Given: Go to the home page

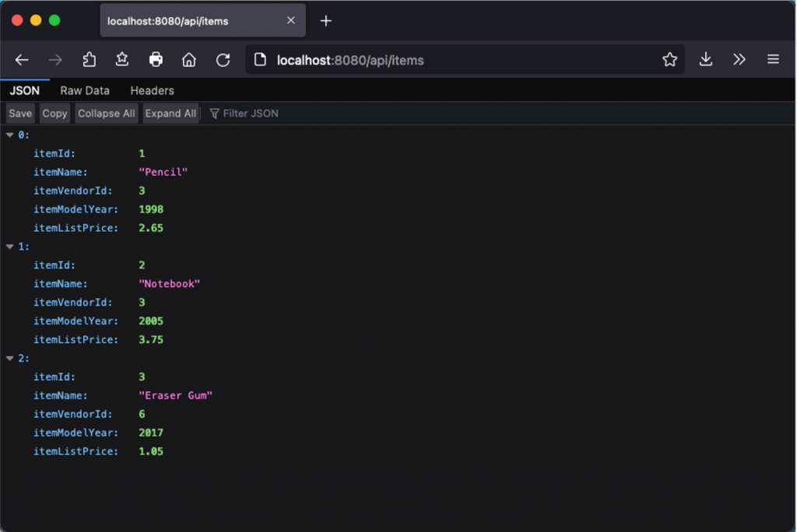Looking at the screenshot, I should coord(189,60).
